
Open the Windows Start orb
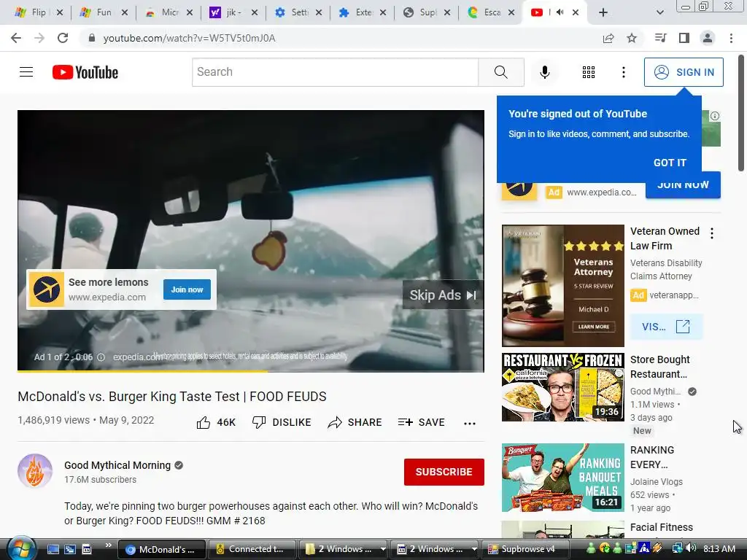20,548
